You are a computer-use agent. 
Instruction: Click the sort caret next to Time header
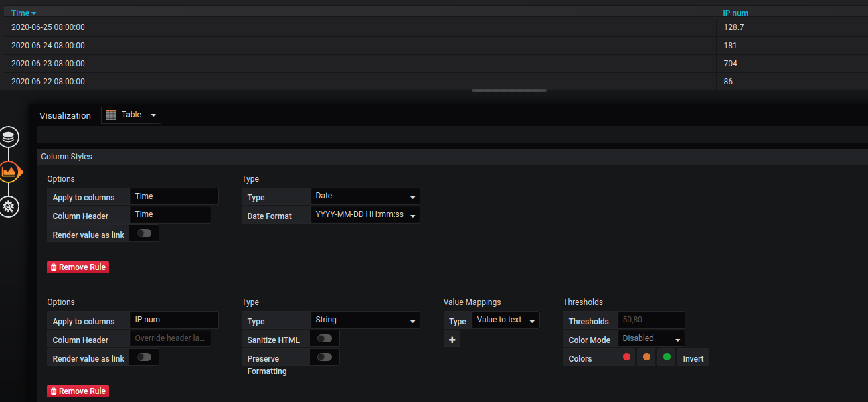[x=33, y=12]
